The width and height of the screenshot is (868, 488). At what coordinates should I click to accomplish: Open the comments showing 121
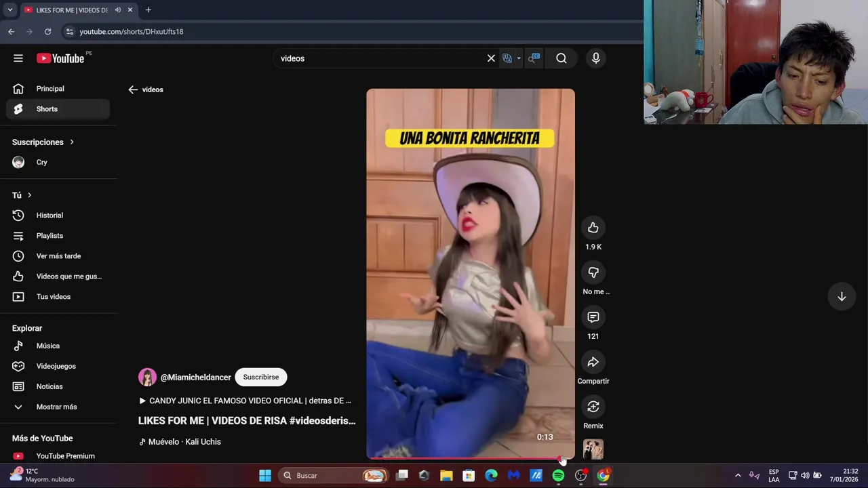click(x=593, y=317)
